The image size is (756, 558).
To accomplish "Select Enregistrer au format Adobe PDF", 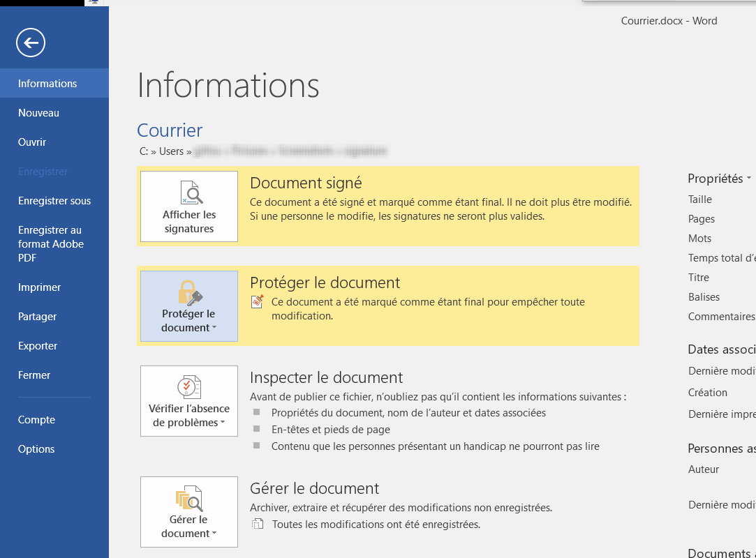I will point(51,244).
